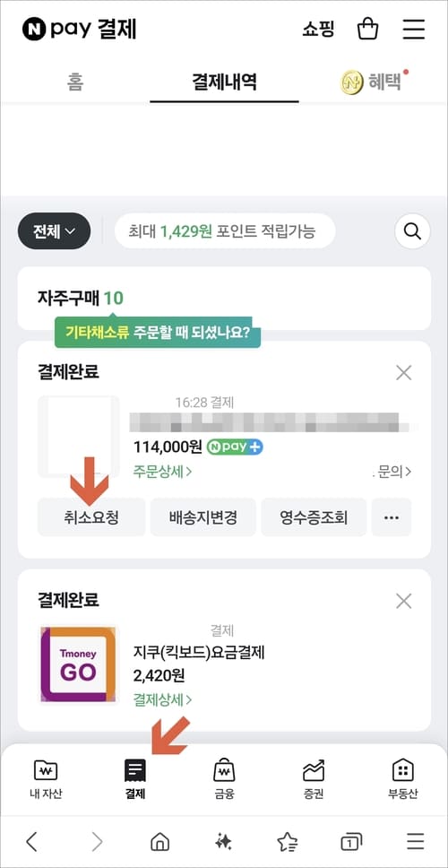This screenshot has height=868, width=448.
Task: Open the browser tabs counter
Action: tap(350, 842)
